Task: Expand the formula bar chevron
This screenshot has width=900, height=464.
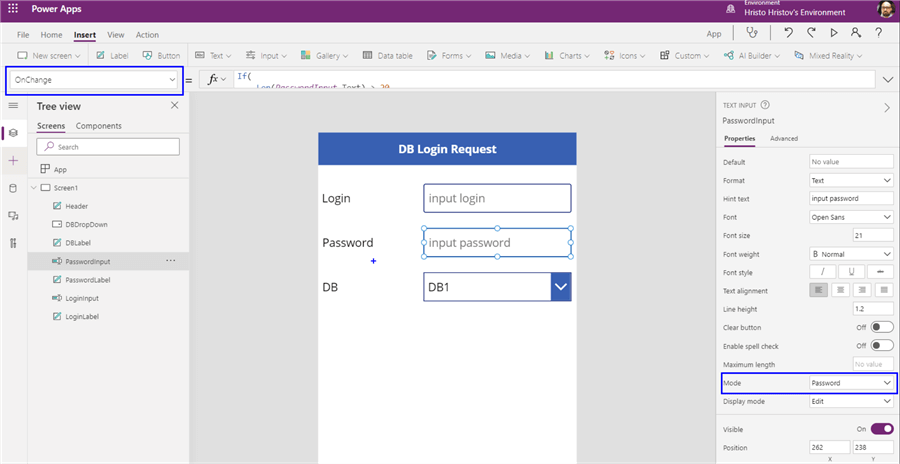Action: click(x=890, y=80)
